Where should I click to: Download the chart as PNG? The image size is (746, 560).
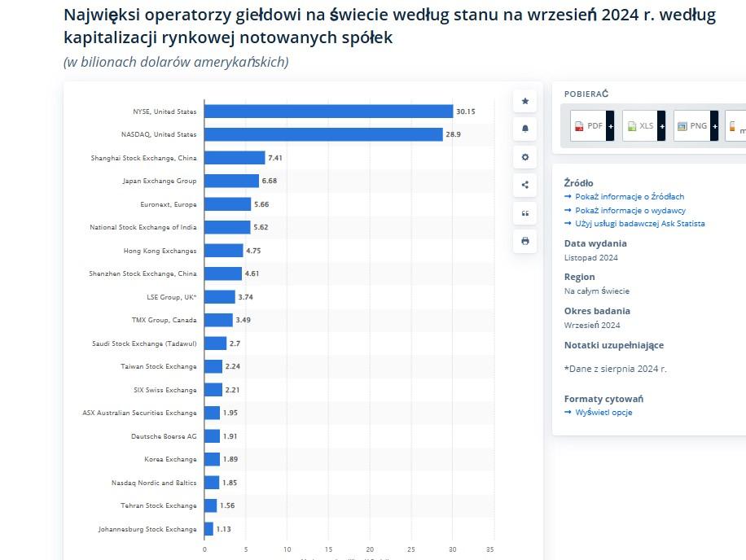point(691,126)
